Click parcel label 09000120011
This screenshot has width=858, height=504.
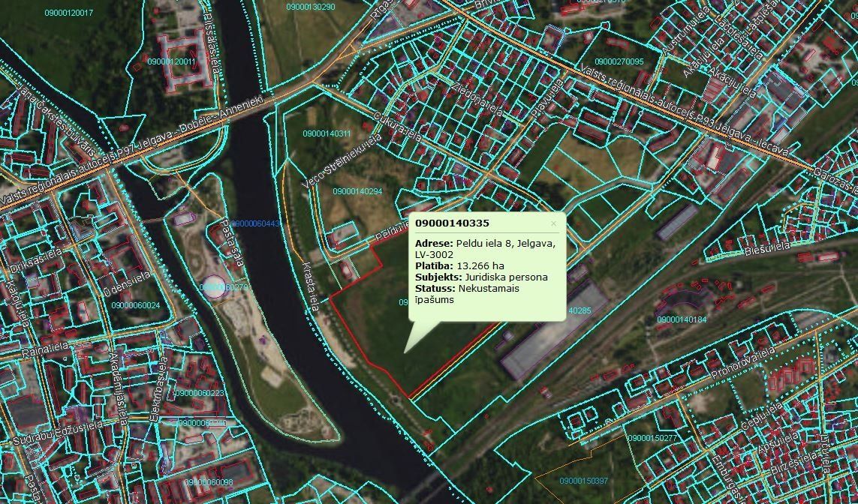click(x=171, y=61)
